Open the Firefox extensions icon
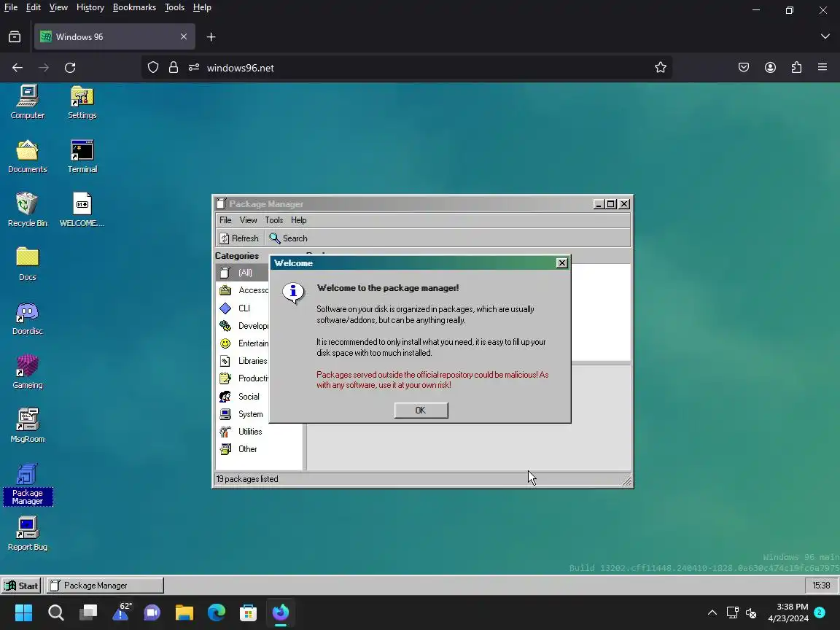The width and height of the screenshot is (840, 630). (x=796, y=68)
